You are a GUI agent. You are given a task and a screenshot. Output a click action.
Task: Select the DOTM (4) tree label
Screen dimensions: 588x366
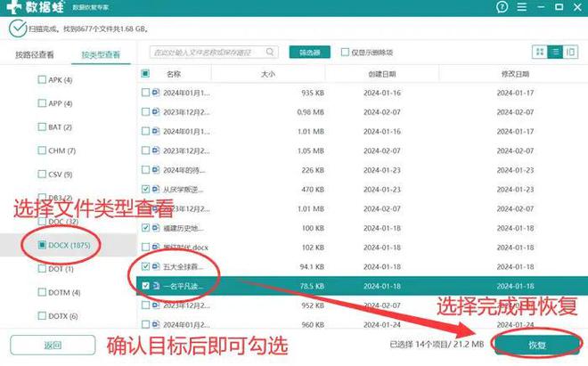coord(64,292)
